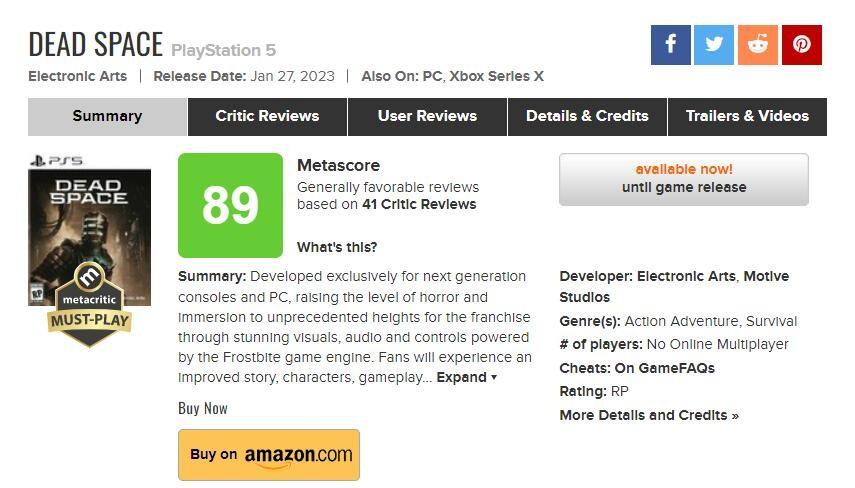Screen dimensions: 855x488
Task: Click the green 89 Metascore box
Action: 230,205
